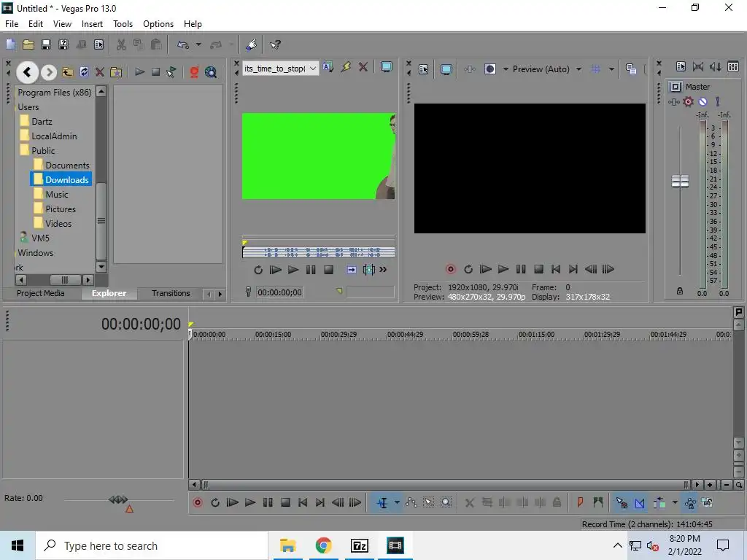Click the timeline ruler at 00:00:15:00
This screenshot has width=747, height=560.
point(273,334)
